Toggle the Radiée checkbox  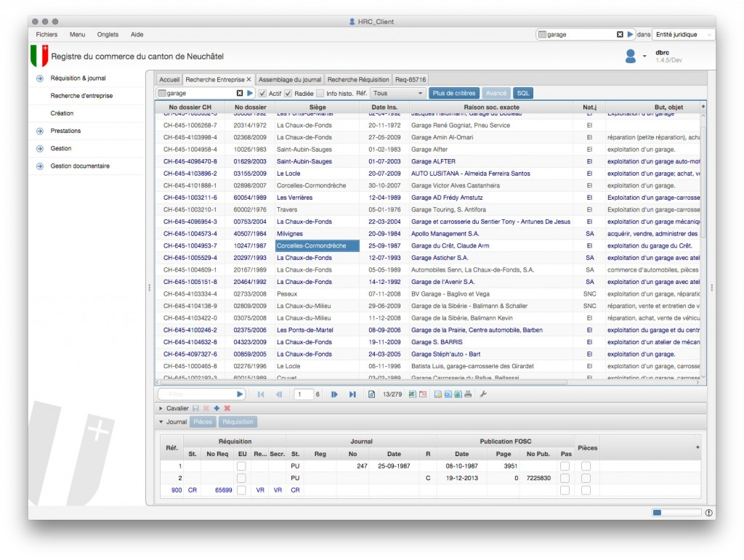tap(288, 94)
